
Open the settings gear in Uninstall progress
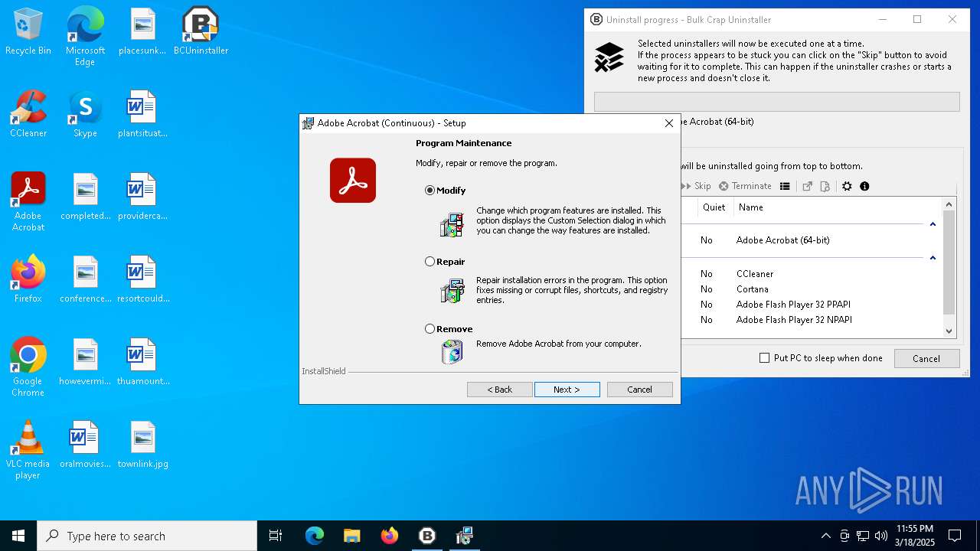[847, 186]
